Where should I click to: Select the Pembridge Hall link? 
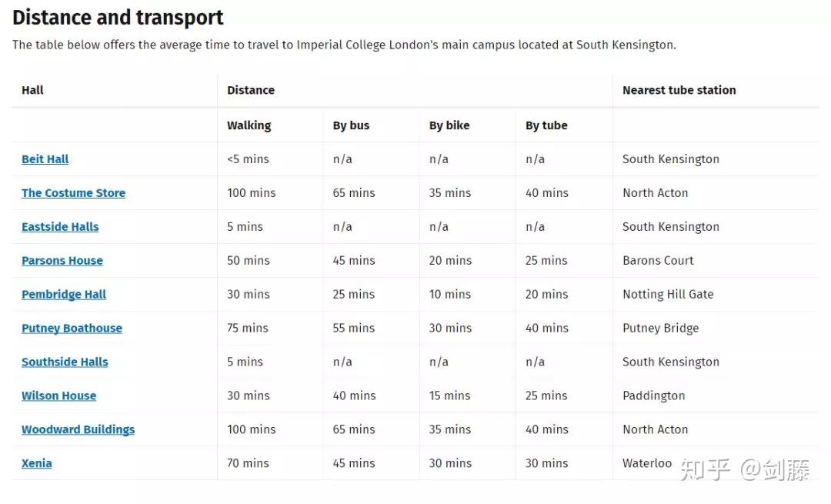[64, 295]
